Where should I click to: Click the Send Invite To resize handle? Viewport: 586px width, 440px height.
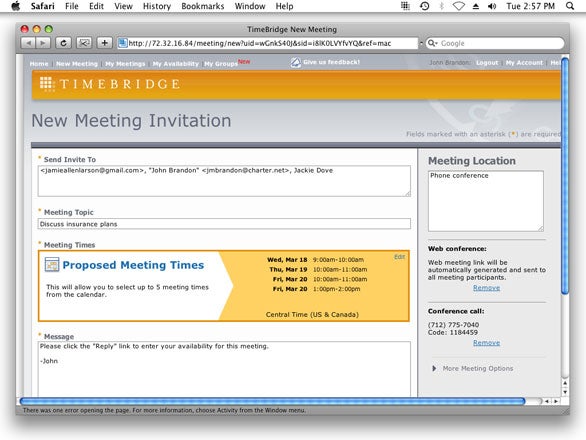coord(407,193)
